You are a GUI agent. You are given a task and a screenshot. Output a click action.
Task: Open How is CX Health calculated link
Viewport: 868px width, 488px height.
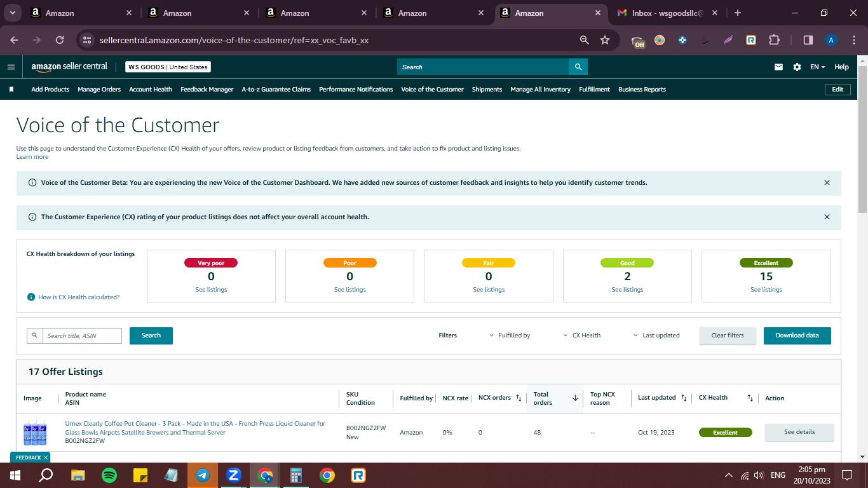pos(79,297)
